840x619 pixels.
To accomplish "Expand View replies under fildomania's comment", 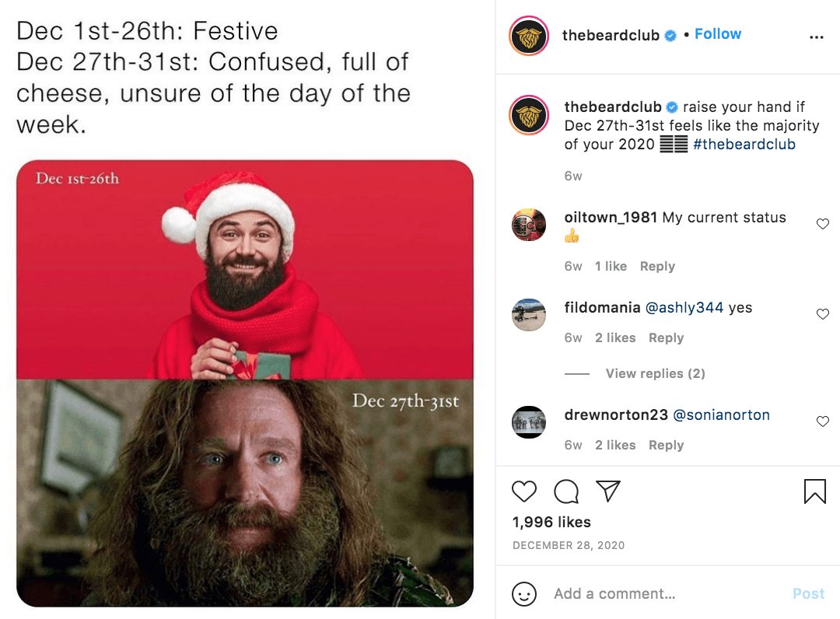I will (655, 373).
